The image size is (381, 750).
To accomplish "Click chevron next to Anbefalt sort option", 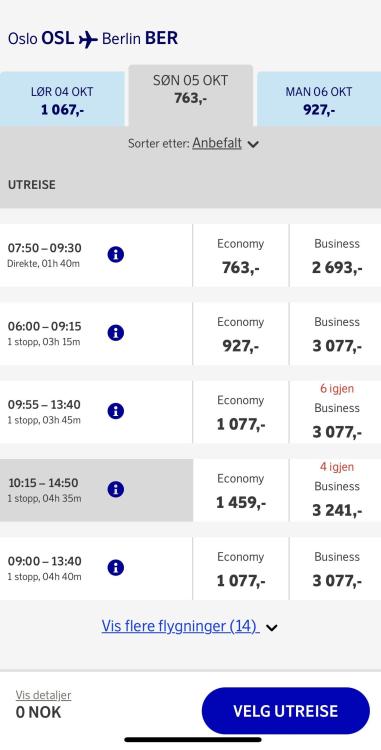I will pyautogui.click(x=253, y=144).
